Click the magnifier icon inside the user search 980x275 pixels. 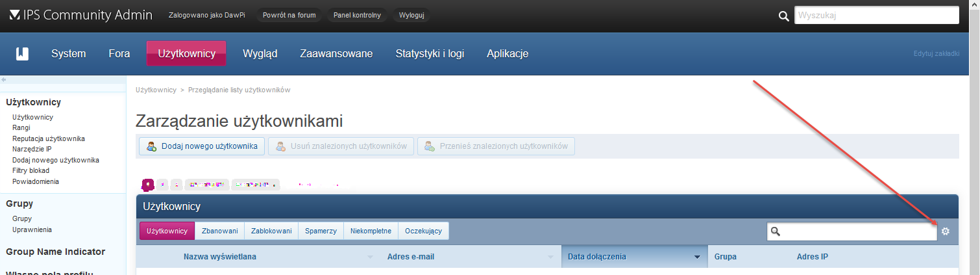point(775,231)
